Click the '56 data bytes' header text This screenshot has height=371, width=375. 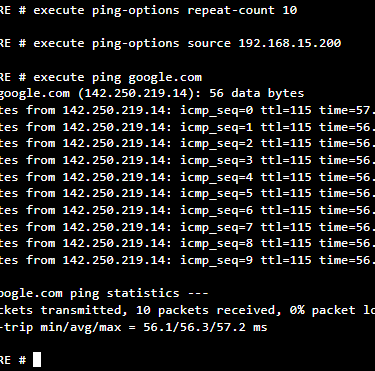pyautogui.click(x=257, y=93)
